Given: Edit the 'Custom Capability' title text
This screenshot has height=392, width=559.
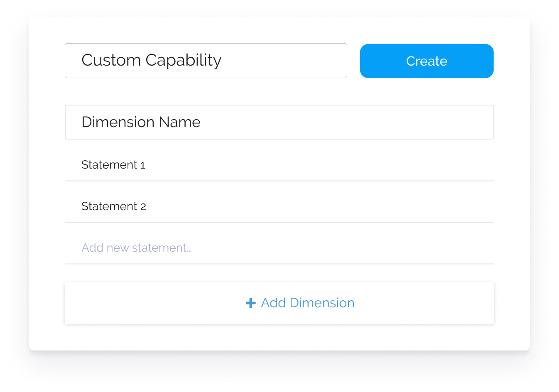Looking at the screenshot, I should point(152,61).
